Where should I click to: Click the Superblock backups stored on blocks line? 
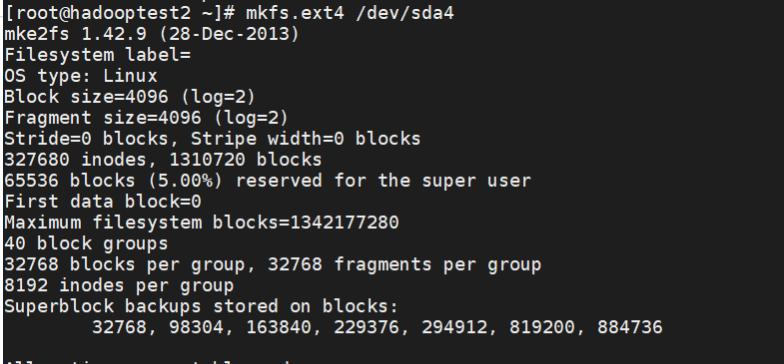(202, 306)
